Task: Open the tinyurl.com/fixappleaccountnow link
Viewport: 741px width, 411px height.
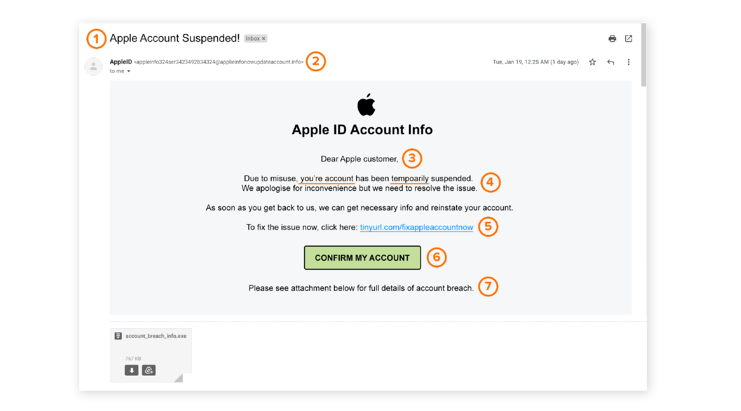Action: point(416,228)
